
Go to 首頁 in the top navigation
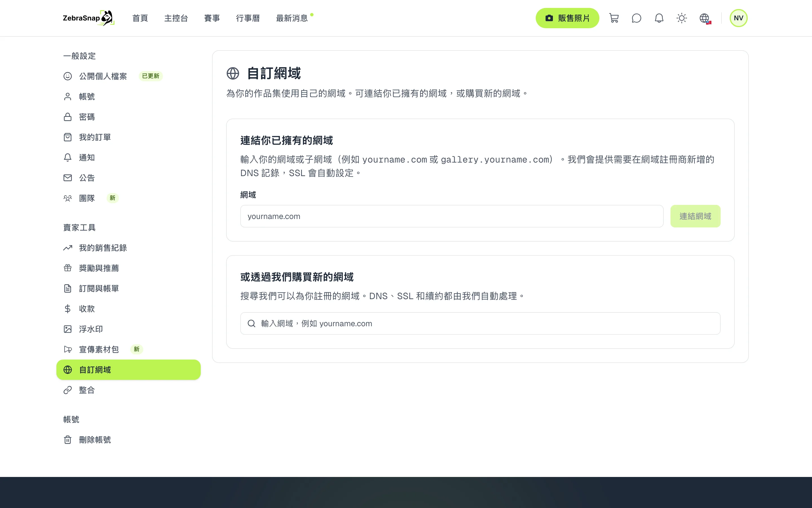point(140,18)
